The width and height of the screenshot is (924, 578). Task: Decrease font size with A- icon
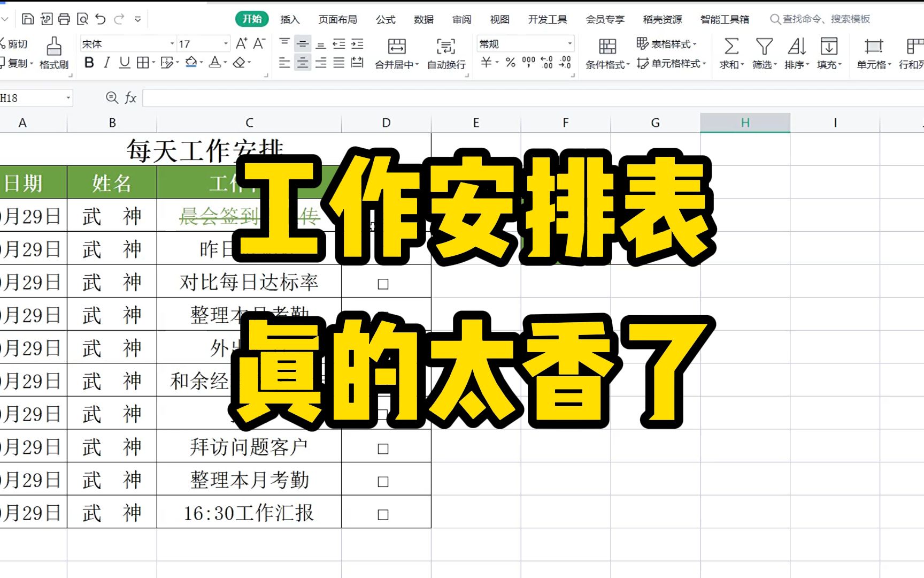click(x=259, y=43)
